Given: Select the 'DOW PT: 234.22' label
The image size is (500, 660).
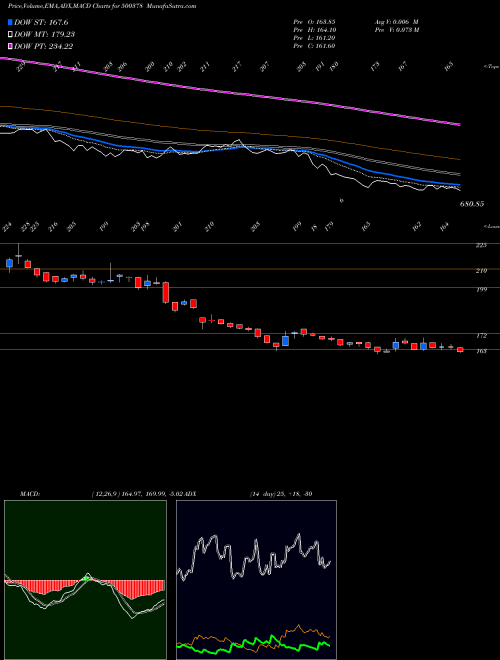Looking at the screenshot, I should point(44,46).
